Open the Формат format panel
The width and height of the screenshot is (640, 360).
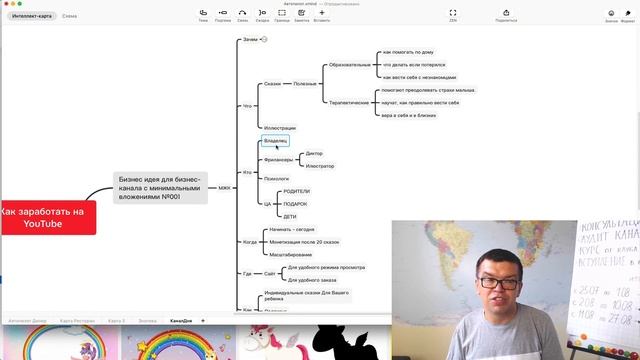628,16
